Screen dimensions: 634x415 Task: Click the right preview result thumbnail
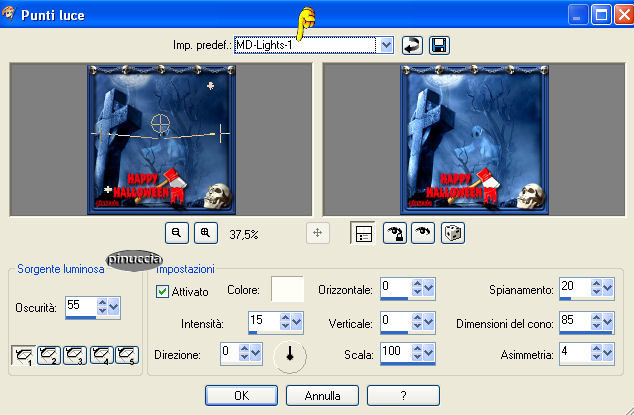coord(474,140)
